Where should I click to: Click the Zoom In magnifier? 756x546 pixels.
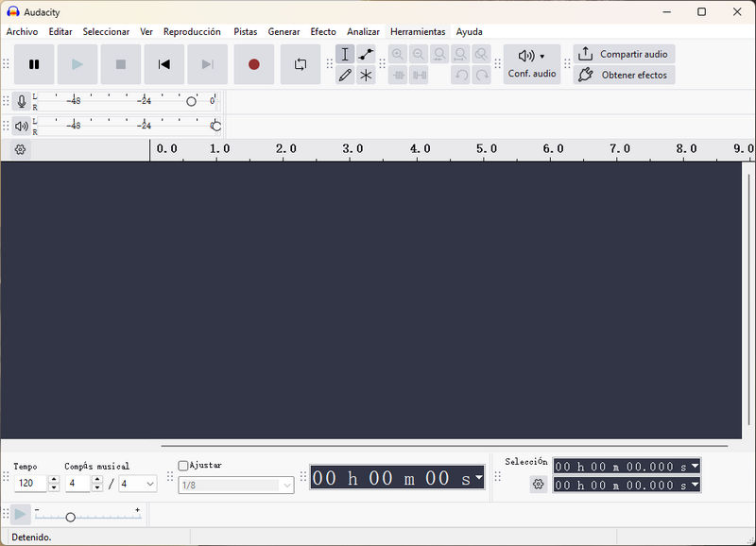click(x=397, y=54)
